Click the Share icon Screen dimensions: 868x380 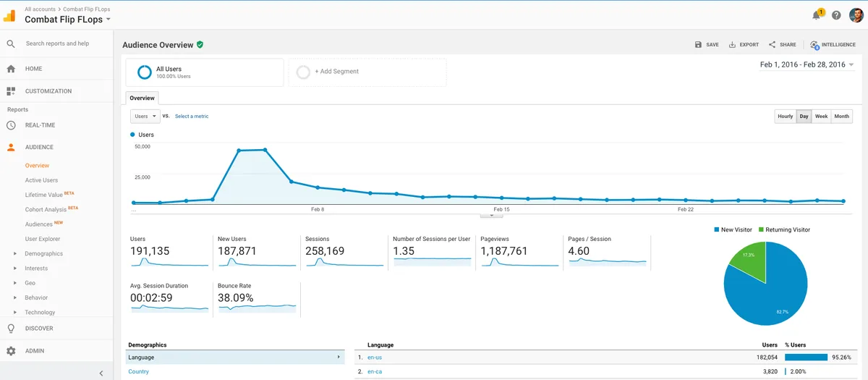[772, 45]
